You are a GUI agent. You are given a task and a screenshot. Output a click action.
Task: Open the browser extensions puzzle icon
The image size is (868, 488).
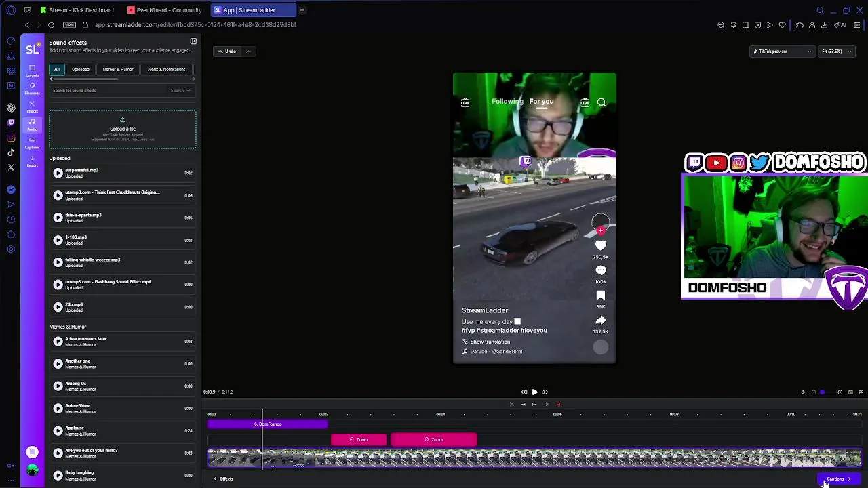pos(800,25)
